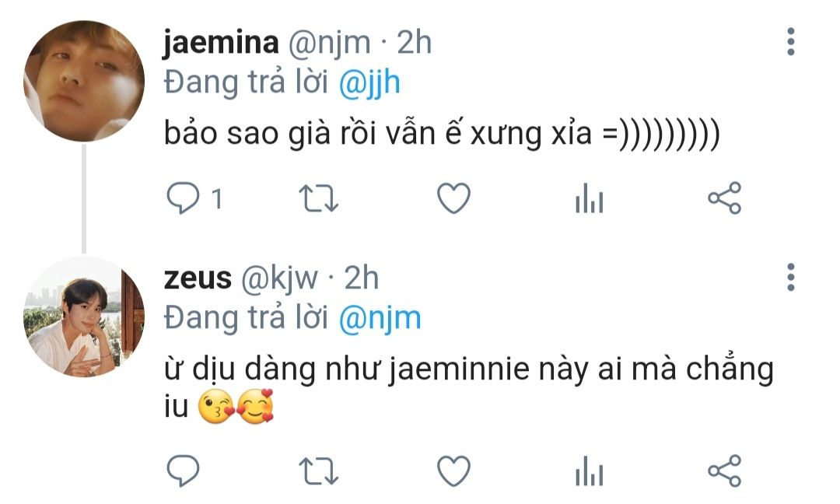Screen dimensions: 840x504
Task: Open the @njm mention link in zeus's reply
Action: click(380, 319)
